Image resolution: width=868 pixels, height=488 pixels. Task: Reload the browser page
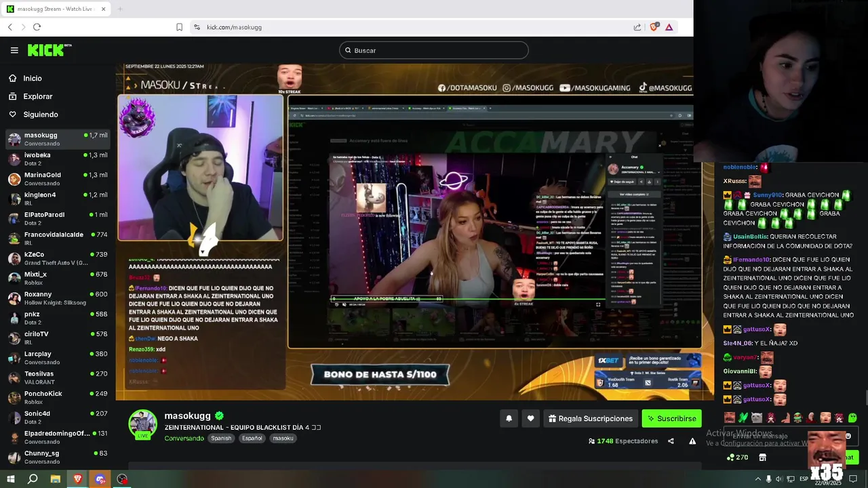37,27
